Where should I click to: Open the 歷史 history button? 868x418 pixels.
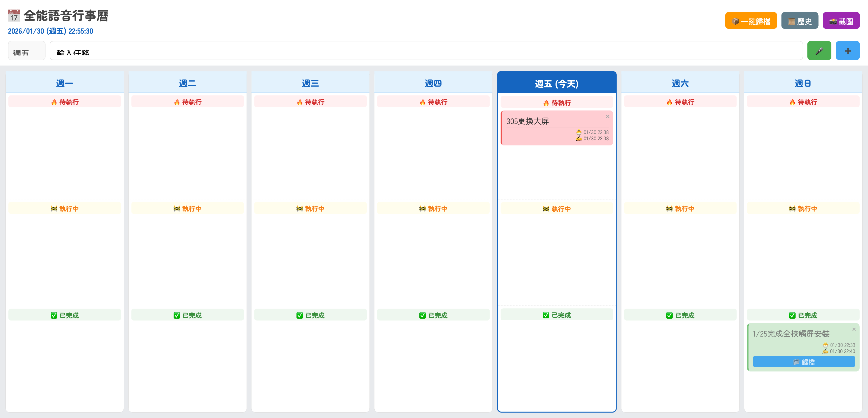[800, 21]
